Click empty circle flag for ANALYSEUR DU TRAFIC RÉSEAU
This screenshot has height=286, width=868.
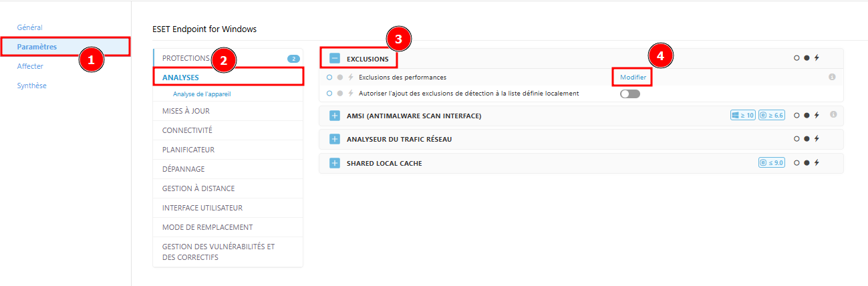coord(797,139)
